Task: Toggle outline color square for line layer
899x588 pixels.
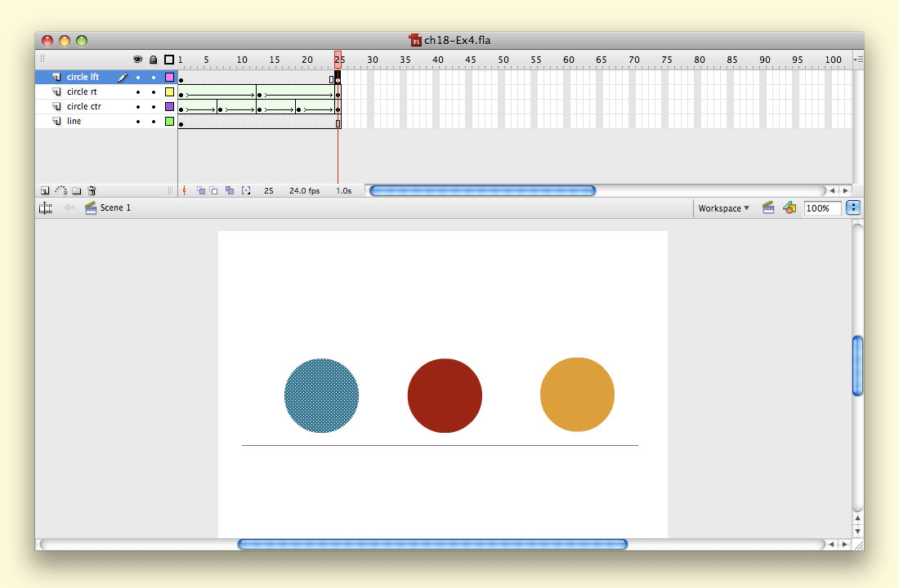Action: 169,122
